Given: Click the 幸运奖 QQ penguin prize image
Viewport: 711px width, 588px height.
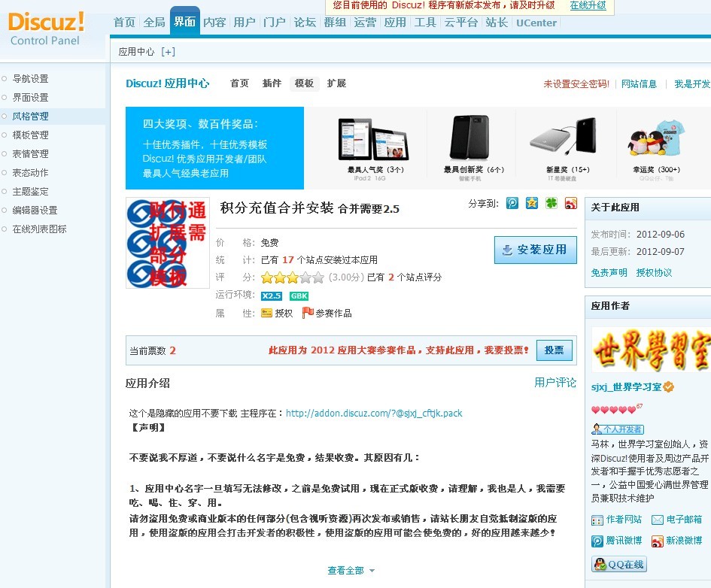Looking at the screenshot, I should [656, 138].
